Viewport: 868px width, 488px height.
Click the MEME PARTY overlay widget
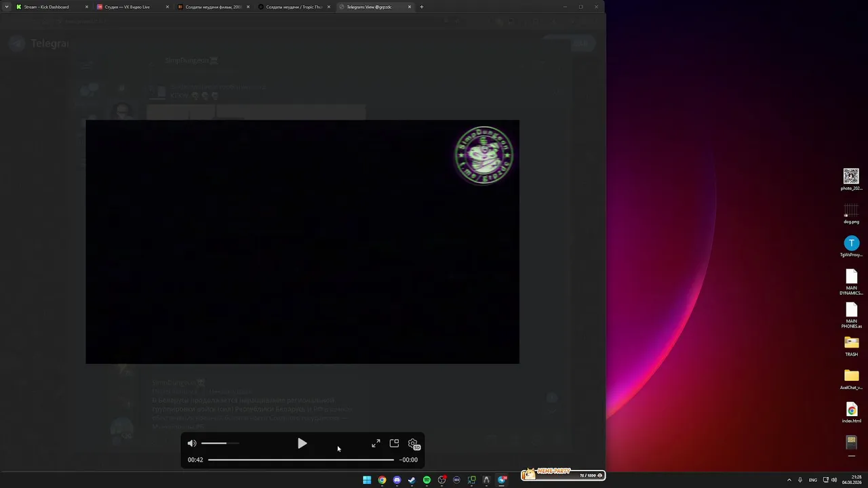563,474
